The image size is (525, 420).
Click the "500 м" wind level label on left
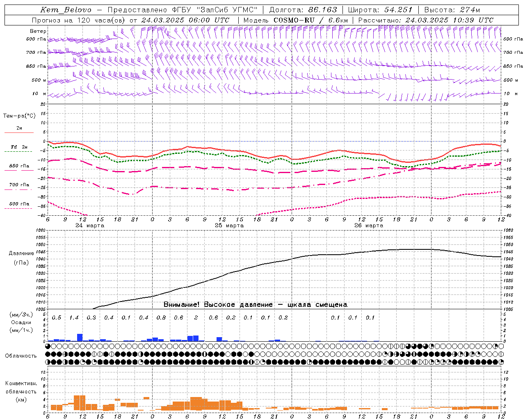[x=39, y=80]
